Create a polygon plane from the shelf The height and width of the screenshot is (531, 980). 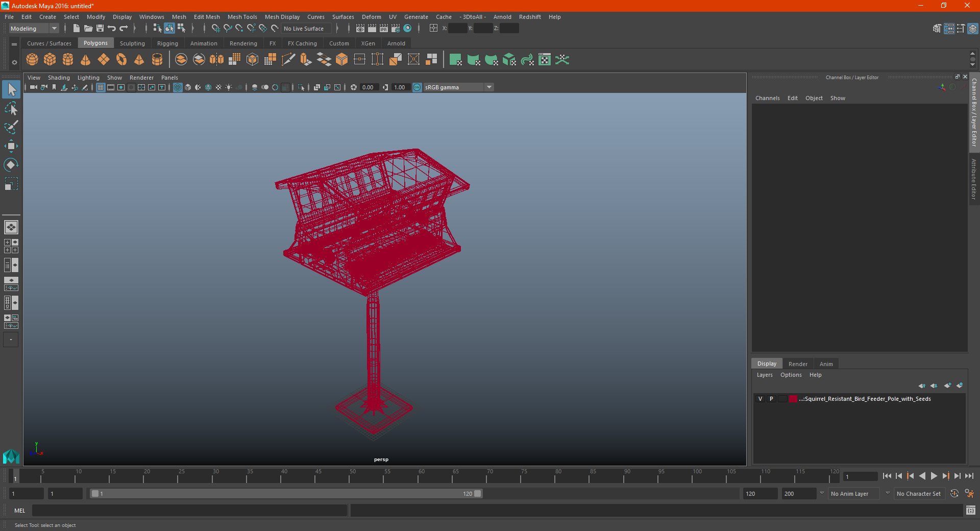coord(104,60)
